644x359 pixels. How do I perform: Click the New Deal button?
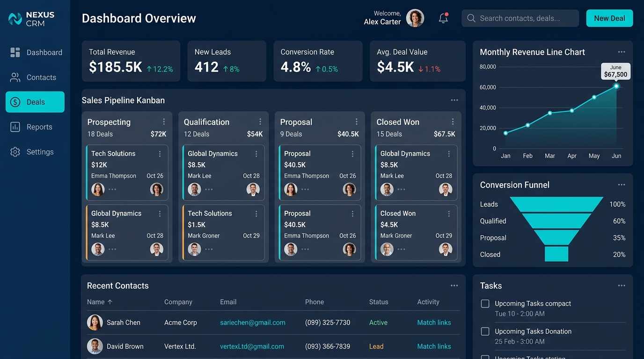click(609, 18)
